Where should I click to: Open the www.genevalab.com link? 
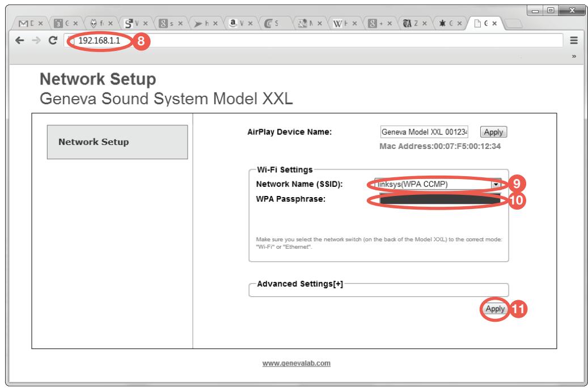[x=294, y=364]
